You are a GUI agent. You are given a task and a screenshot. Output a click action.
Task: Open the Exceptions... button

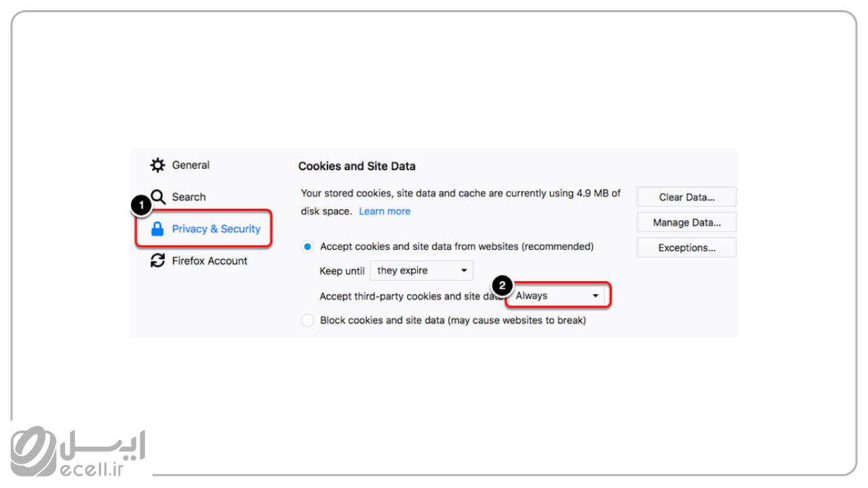point(686,248)
